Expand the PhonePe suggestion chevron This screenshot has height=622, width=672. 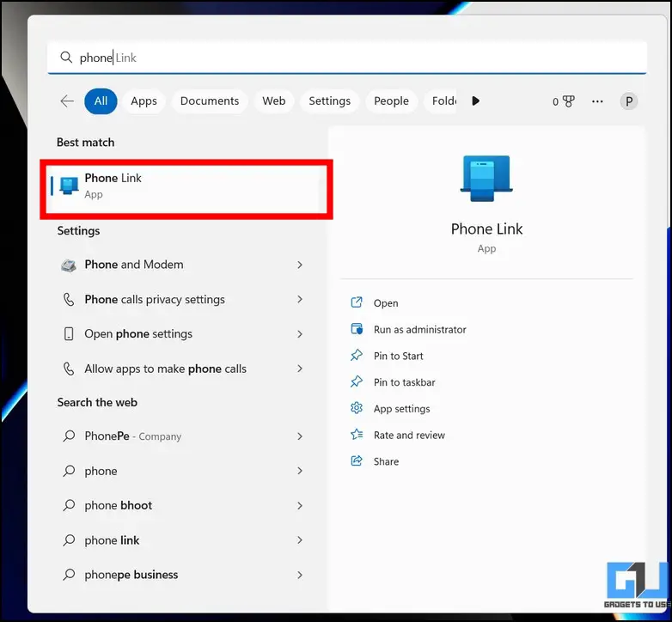point(300,436)
